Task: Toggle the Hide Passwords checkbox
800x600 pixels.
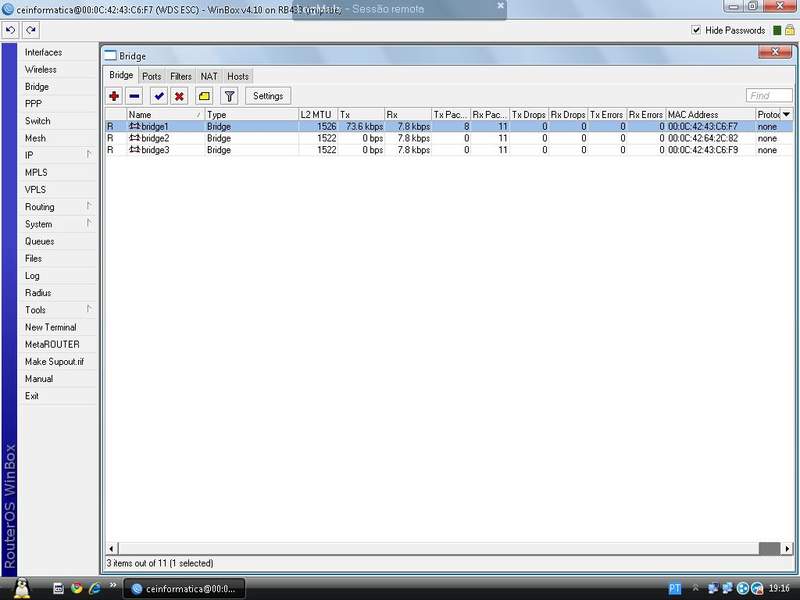Action: click(x=696, y=30)
